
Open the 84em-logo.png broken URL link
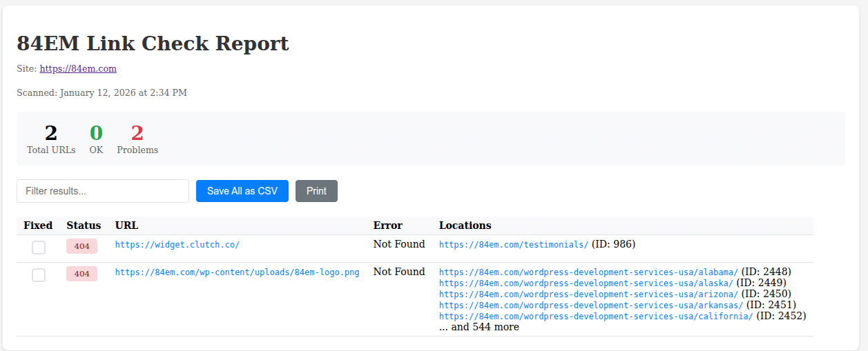237,272
